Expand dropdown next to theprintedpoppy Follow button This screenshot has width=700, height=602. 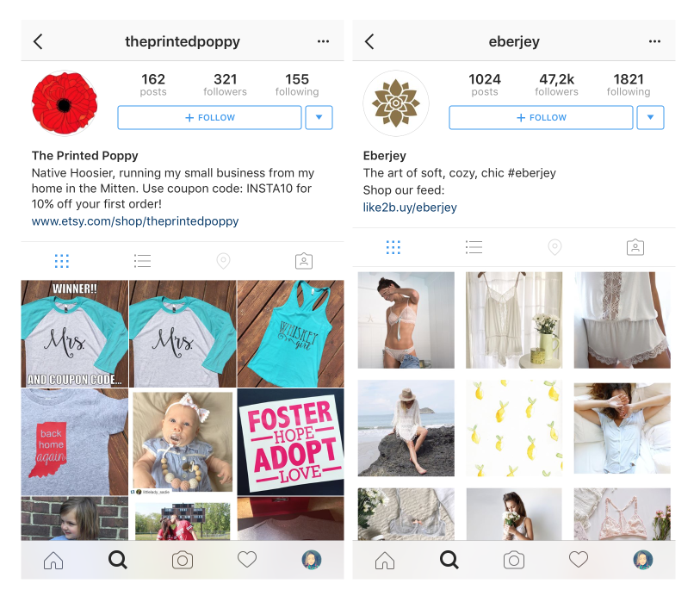point(319,117)
